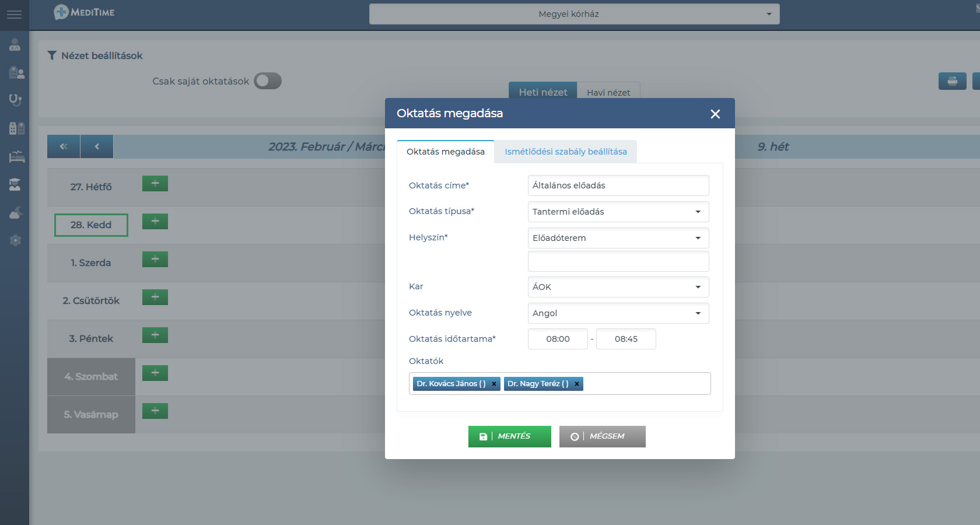Open the hospital staff sidebar icon
Image resolution: width=980 pixels, height=525 pixels.
tap(16, 73)
